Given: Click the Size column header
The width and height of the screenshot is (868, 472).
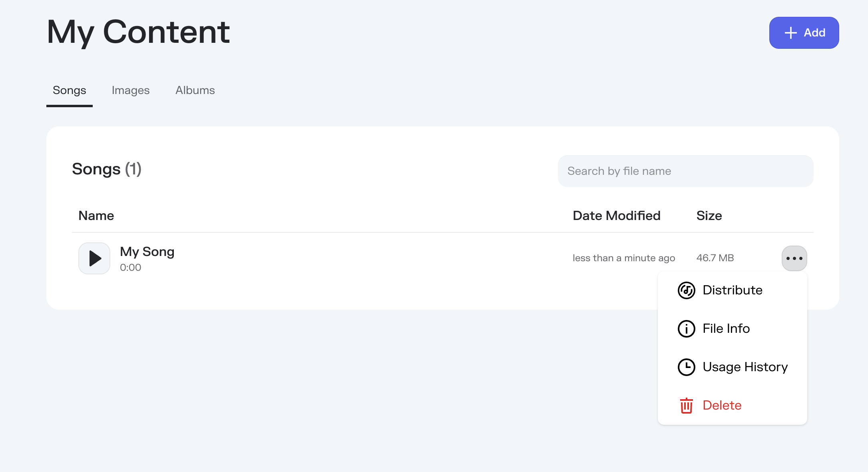Looking at the screenshot, I should pos(709,216).
